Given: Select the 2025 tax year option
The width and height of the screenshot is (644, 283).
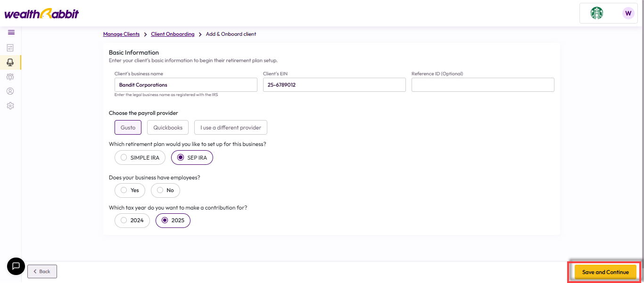Looking at the screenshot, I should pyautogui.click(x=173, y=220).
